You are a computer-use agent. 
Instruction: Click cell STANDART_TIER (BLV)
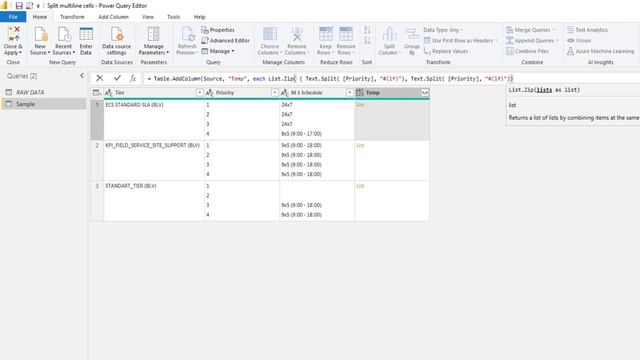[x=154, y=201]
